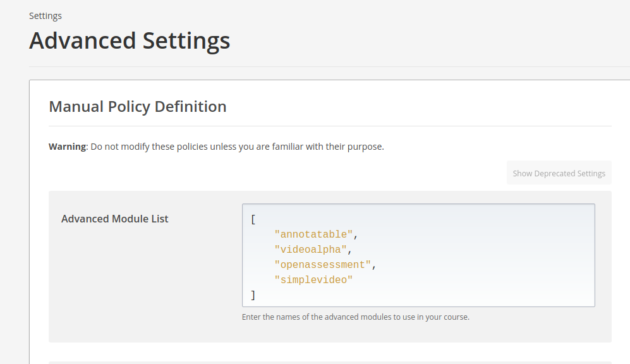This screenshot has width=630, height=364.
Task: Click the closing square bracket in the editor
Action: coord(253,295)
